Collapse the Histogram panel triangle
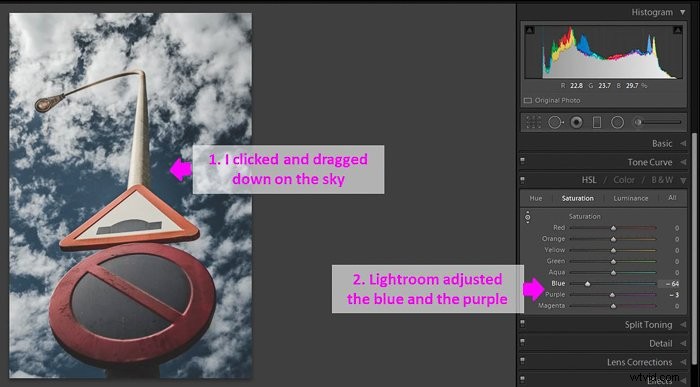 point(683,12)
